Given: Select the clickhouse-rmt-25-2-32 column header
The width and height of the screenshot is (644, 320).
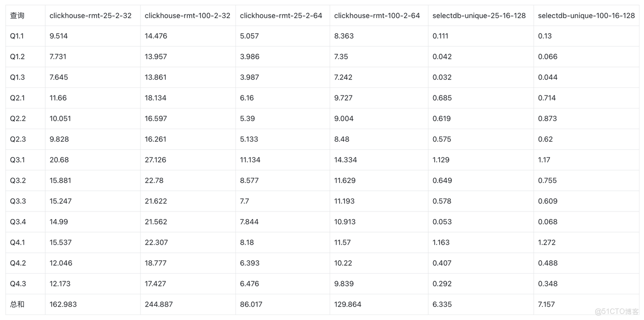Looking at the screenshot, I should pyautogui.click(x=91, y=16).
